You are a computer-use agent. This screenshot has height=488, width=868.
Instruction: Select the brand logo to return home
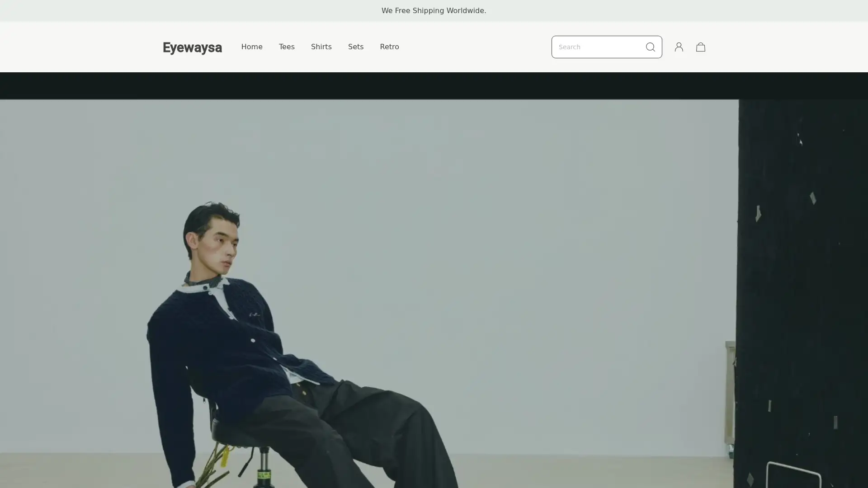[192, 48]
